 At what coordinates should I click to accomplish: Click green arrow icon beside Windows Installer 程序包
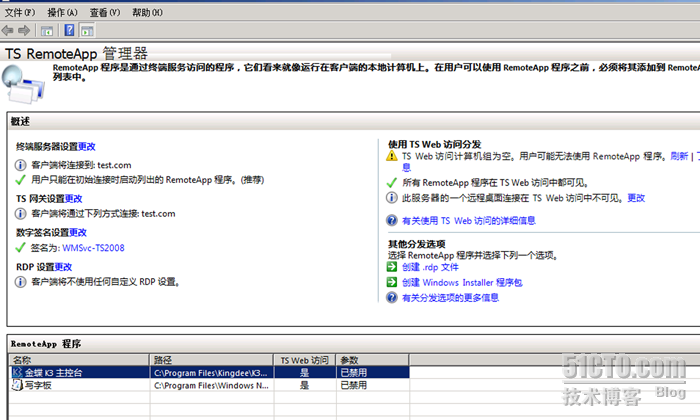[392, 282]
